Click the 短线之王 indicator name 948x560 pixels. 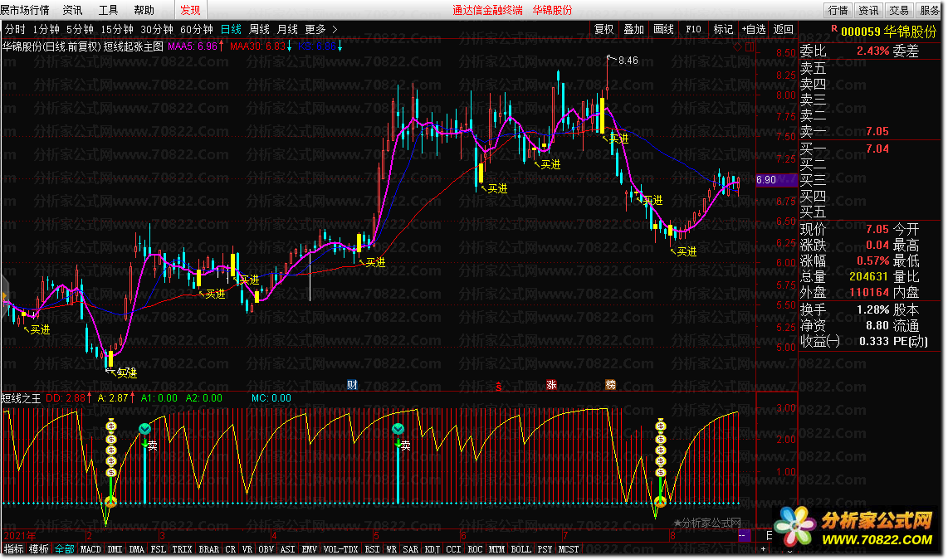tap(21, 398)
